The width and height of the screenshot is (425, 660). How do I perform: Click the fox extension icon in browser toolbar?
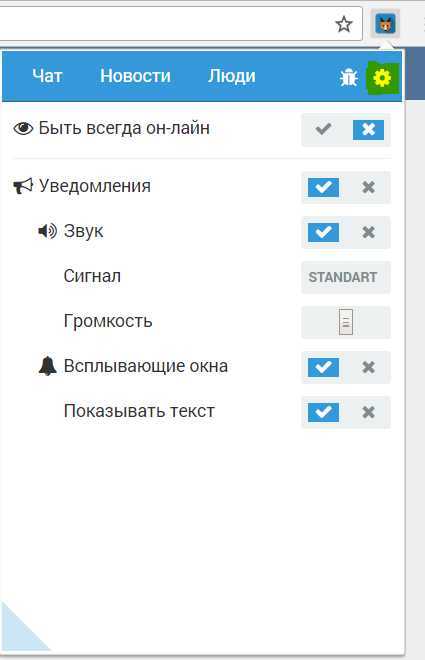point(385,24)
